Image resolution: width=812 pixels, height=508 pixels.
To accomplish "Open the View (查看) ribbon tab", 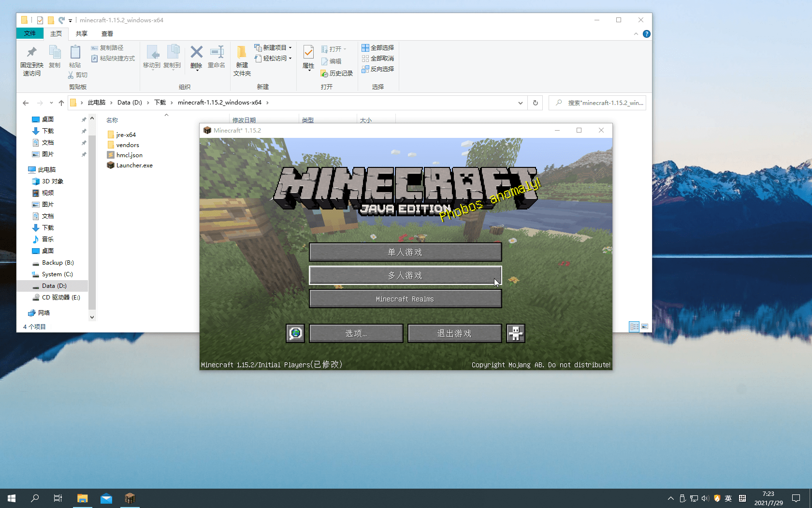I will [107, 34].
